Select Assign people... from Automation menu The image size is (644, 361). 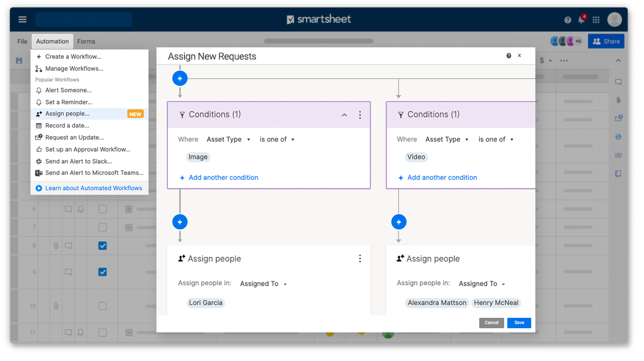pos(67,114)
